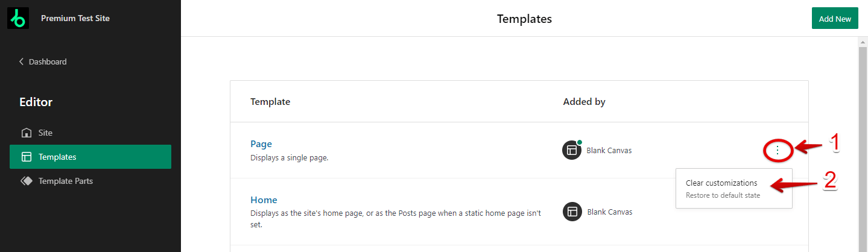Click Blank Canvas theme icon in Page row
This screenshot has height=252, width=868.
coord(571,151)
